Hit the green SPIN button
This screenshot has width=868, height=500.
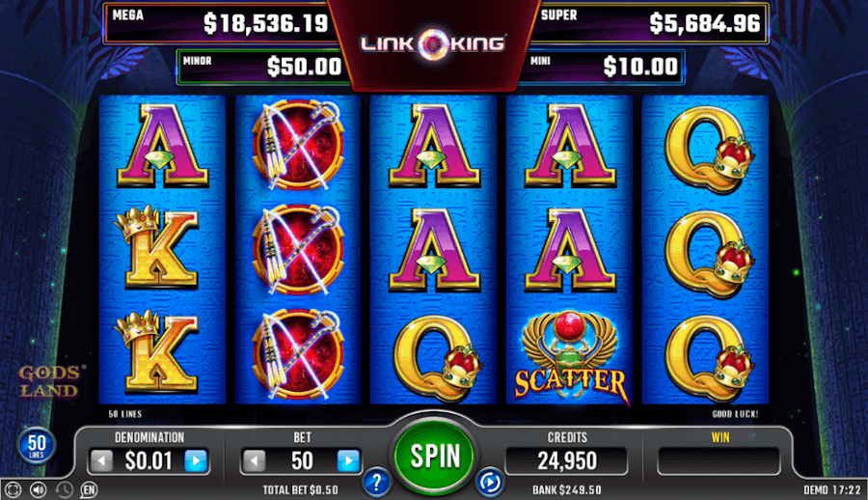tap(435, 456)
